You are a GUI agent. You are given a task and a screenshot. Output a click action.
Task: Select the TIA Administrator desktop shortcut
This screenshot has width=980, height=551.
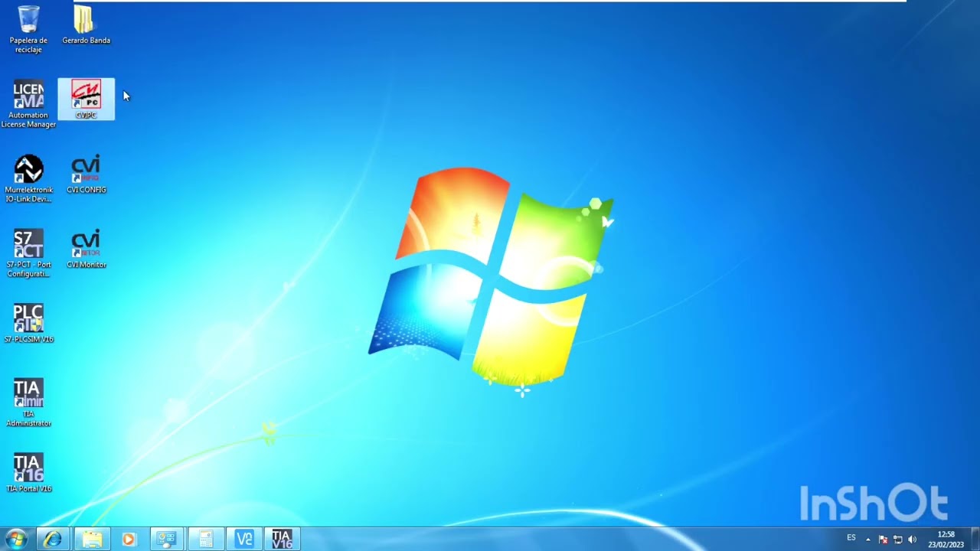28,403
